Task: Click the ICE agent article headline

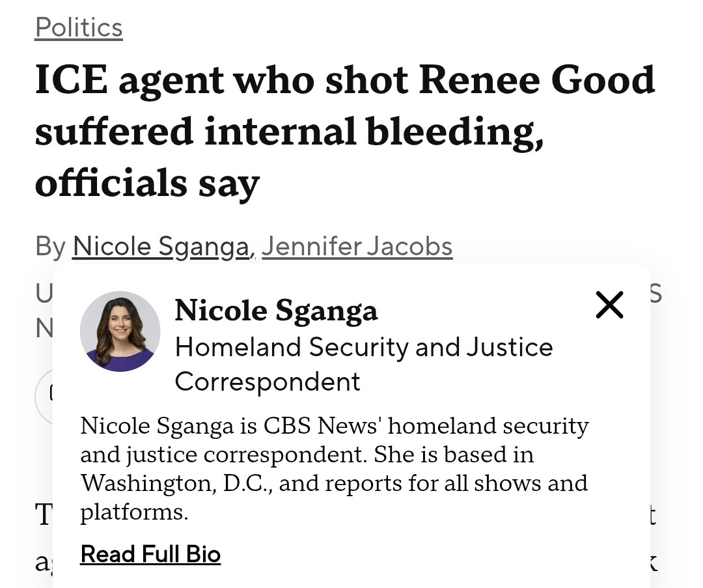Action: [344, 131]
